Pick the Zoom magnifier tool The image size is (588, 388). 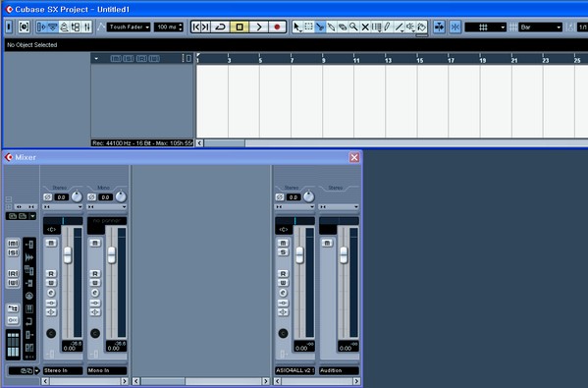tap(353, 28)
